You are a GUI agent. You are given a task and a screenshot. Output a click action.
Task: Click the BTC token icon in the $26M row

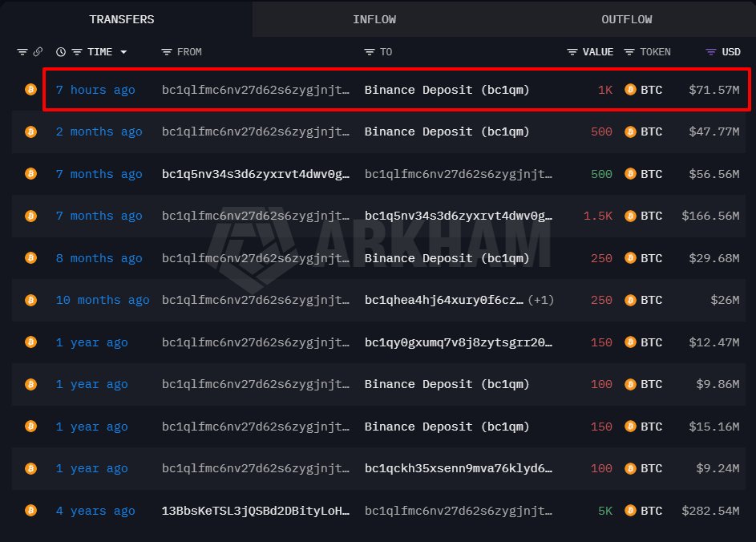pos(630,300)
